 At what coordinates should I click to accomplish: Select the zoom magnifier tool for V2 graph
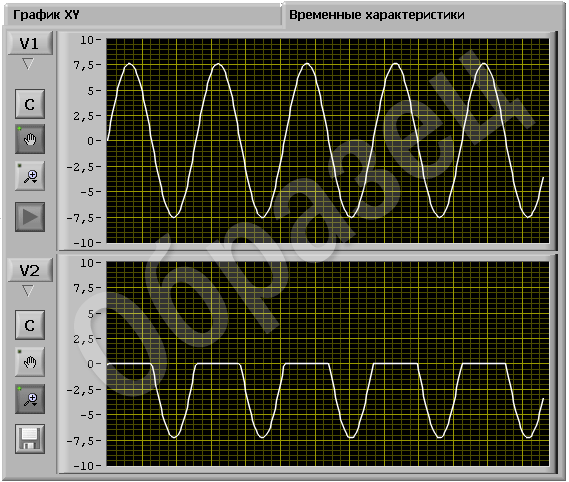tap(30, 399)
